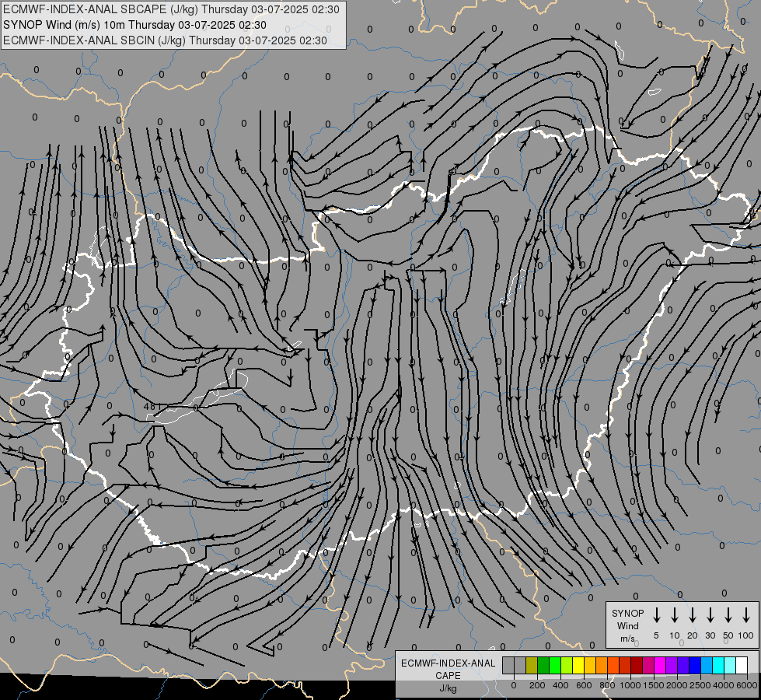Click the wind arrow labeled 20 m/s

tap(693, 614)
